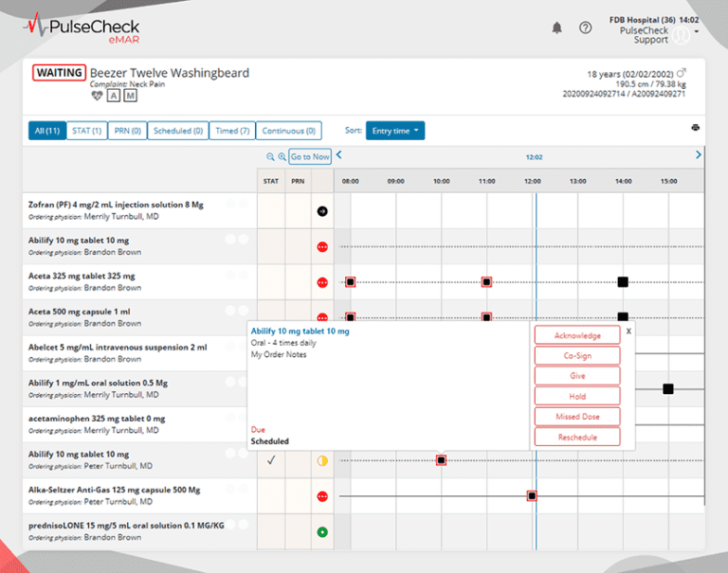The width and height of the screenshot is (728, 573).
Task: Close the Abilify dose popup with the X
Action: click(628, 331)
